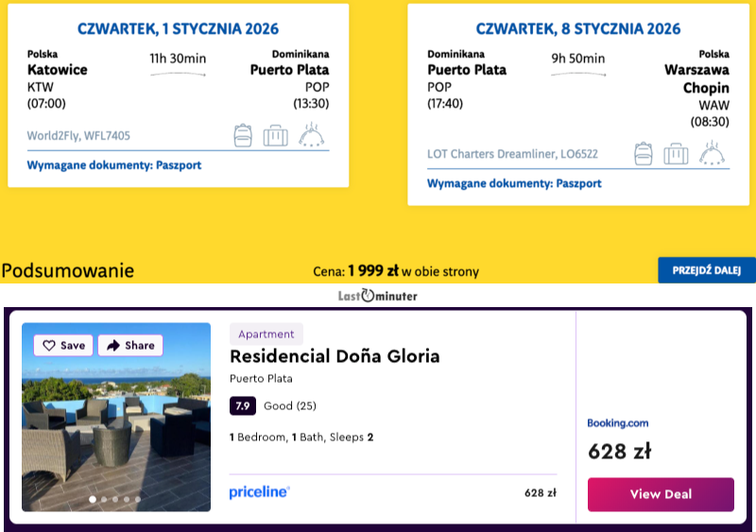
Task: Click the World2Fly WFL7405 flight label
Action: pyautogui.click(x=79, y=136)
